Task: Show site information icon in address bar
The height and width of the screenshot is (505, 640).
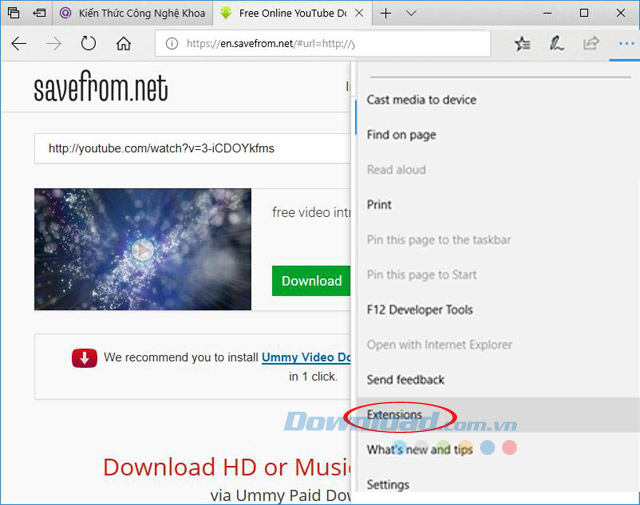Action: coord(172,43)
